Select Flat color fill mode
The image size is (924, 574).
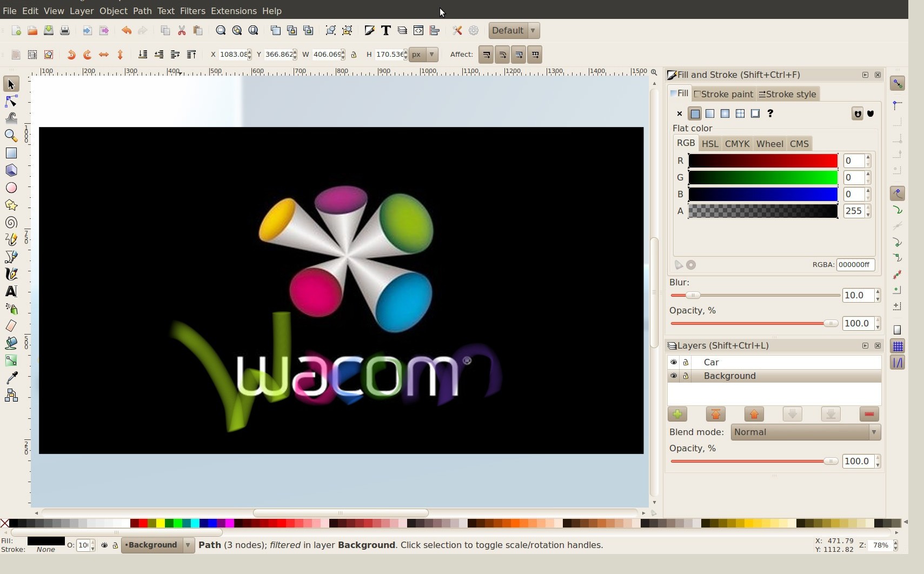point(695,114)
